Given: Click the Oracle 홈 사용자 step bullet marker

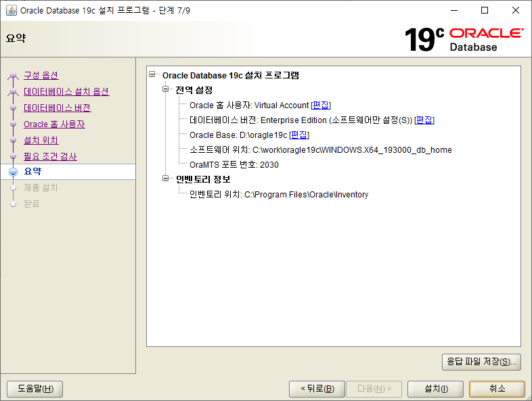Looking at the screenshot, I should [x=14, y=124].
